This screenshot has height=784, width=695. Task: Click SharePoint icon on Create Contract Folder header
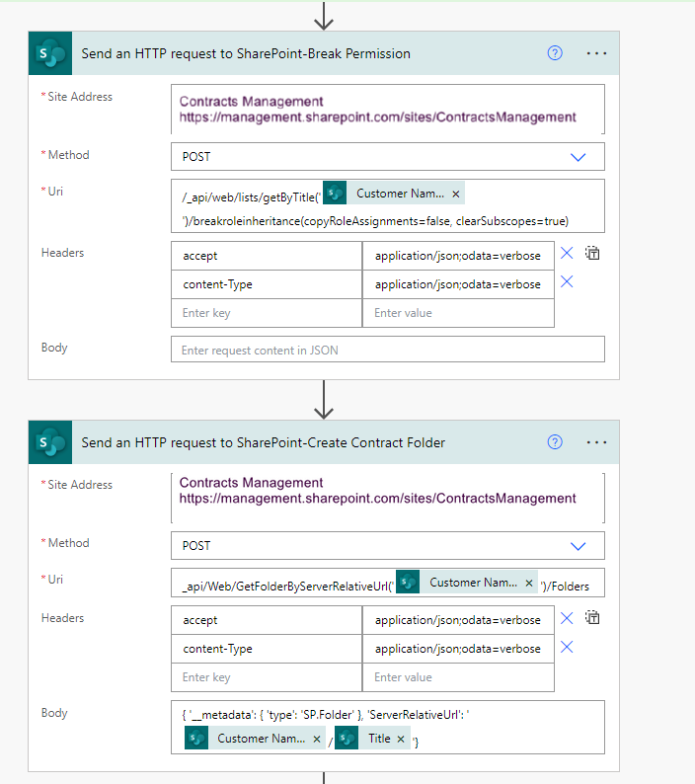50,442
